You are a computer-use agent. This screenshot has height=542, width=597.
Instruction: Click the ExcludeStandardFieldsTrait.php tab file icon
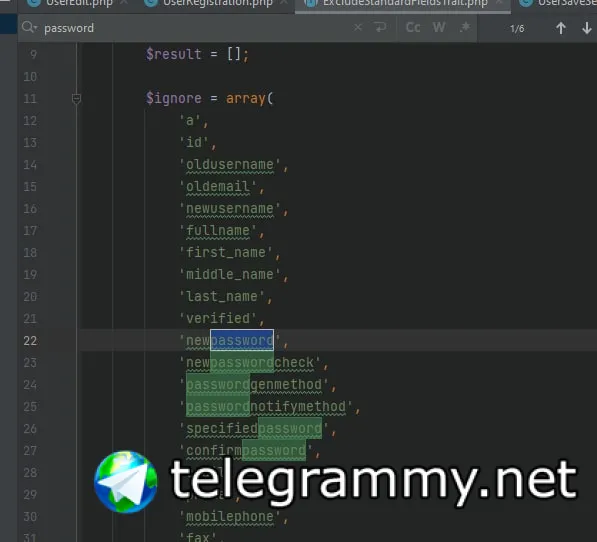tap(311, 3)
